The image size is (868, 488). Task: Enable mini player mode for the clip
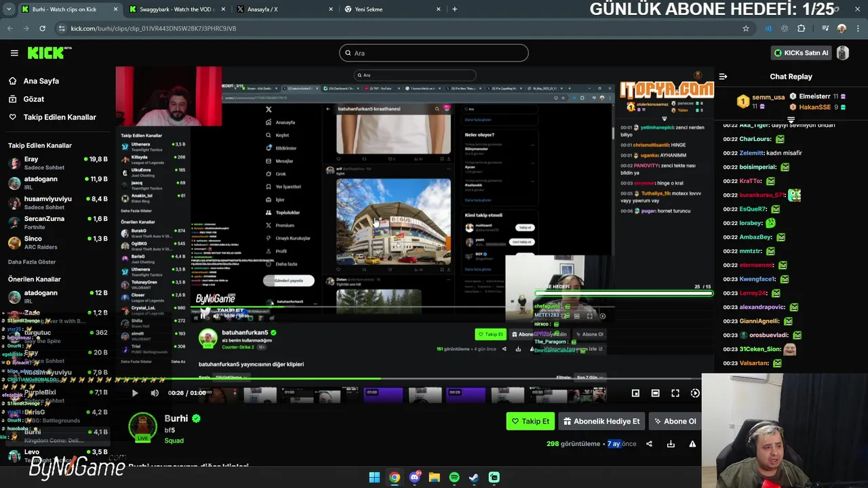click(x=635, y=393)
